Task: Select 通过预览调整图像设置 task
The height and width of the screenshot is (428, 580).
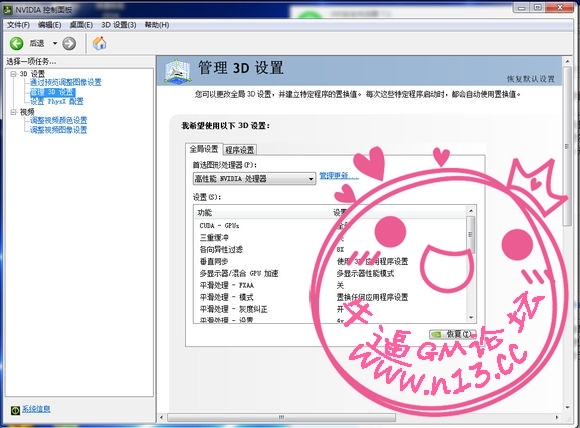Action: point(65,82)
